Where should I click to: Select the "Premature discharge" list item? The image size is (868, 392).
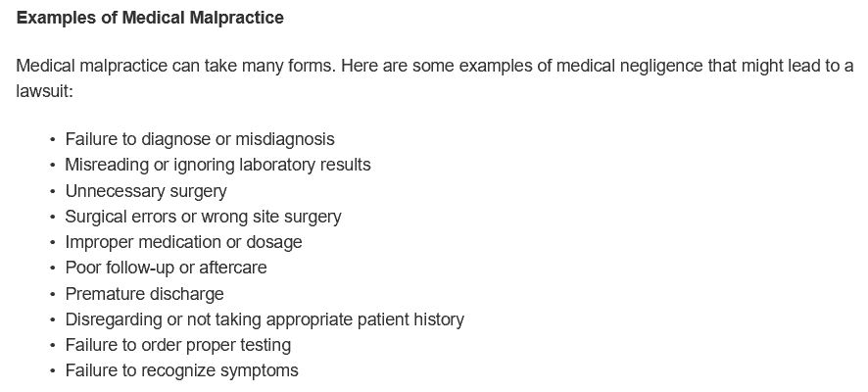[144, 294]
